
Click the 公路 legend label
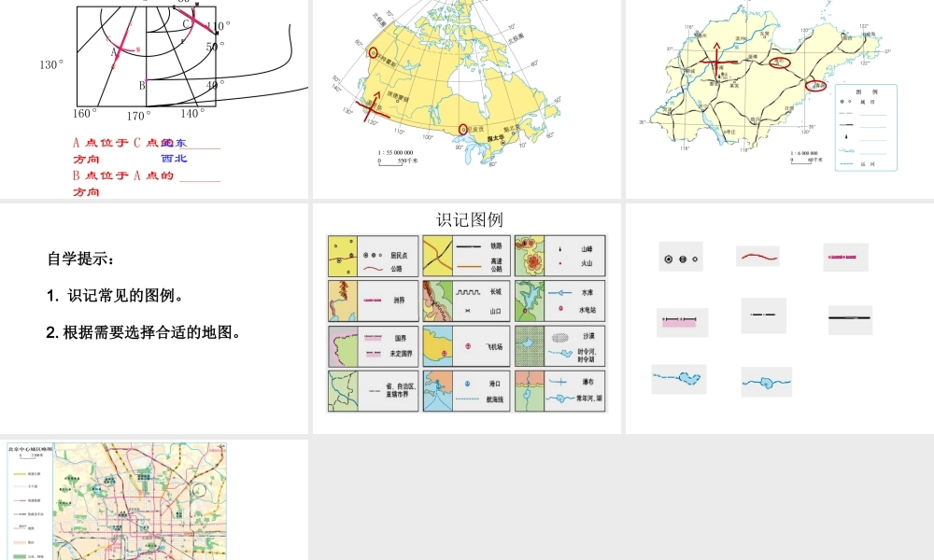[396, 269]
